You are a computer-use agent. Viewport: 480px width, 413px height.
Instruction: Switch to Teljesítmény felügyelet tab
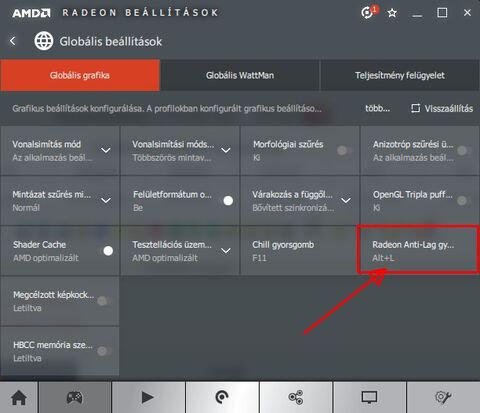click(x=400, y=75)
